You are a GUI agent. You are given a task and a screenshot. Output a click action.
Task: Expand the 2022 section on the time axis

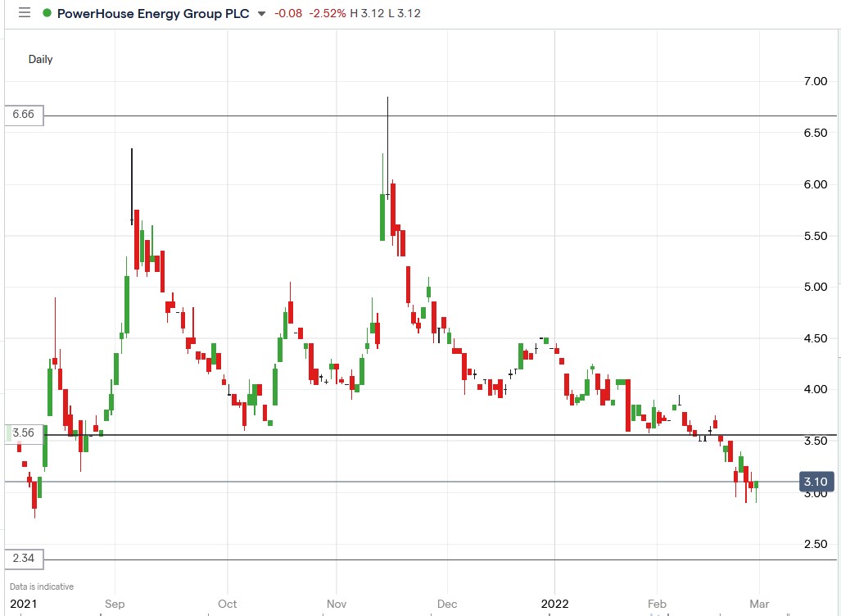pyautogui.click(x=557, y=604)
